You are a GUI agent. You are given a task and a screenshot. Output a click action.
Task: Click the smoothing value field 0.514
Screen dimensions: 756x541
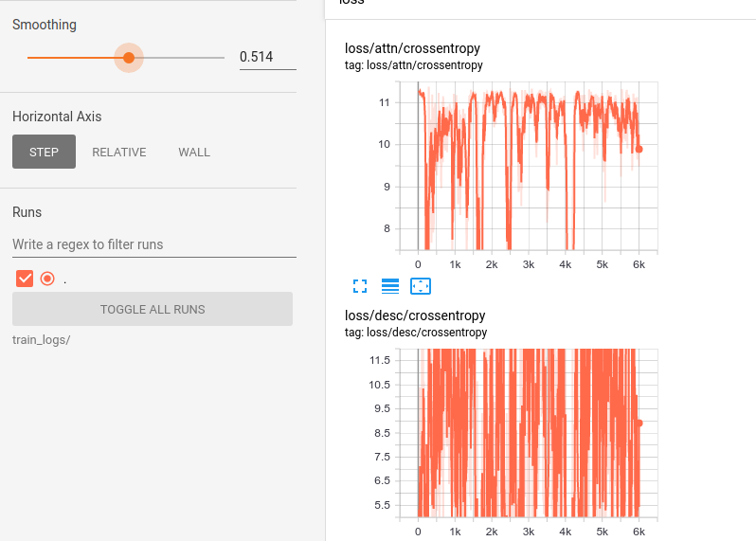tap(267, 58)
